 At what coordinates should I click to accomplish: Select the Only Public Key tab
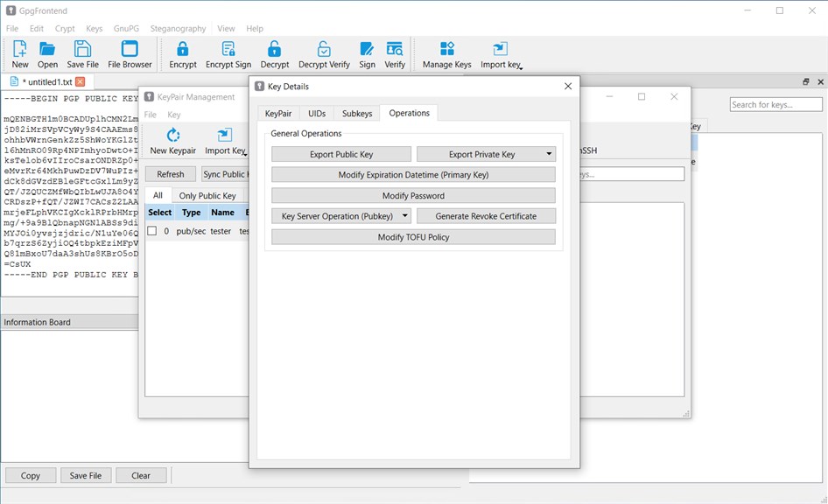pyautogui.click(x=207, y=196)
